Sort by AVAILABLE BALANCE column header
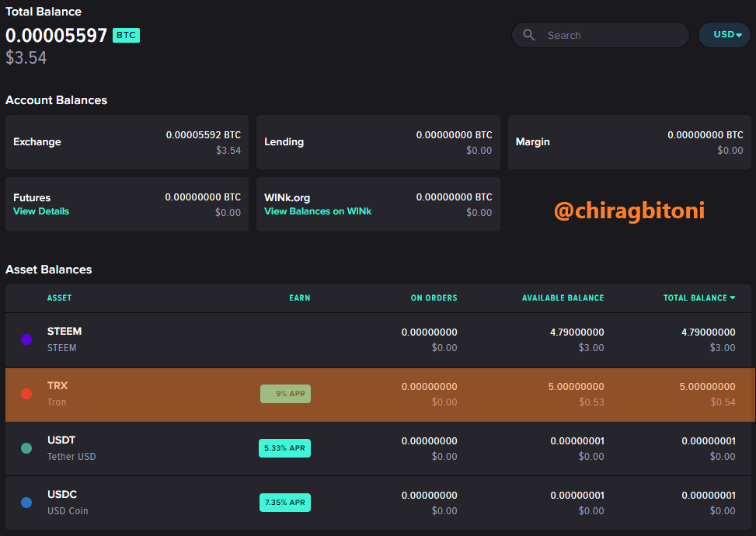This screenshot has width=756, height=536. point(563,298)
